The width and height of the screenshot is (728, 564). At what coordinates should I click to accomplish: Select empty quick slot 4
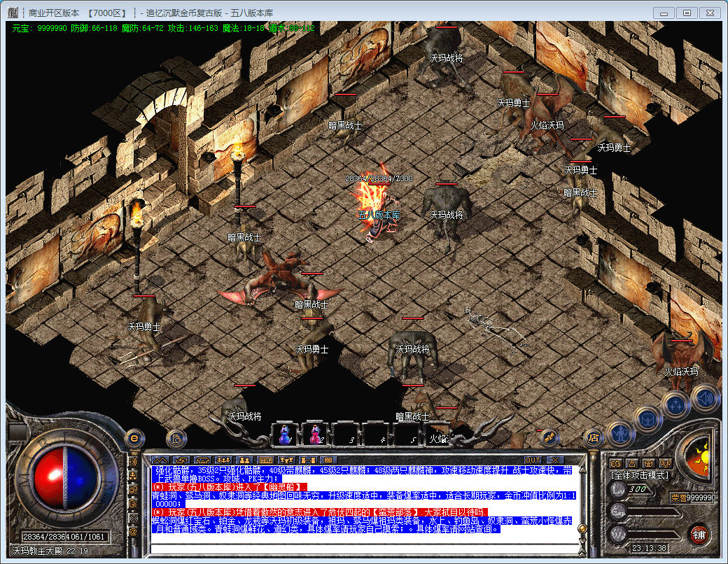(x=376, y=435)
